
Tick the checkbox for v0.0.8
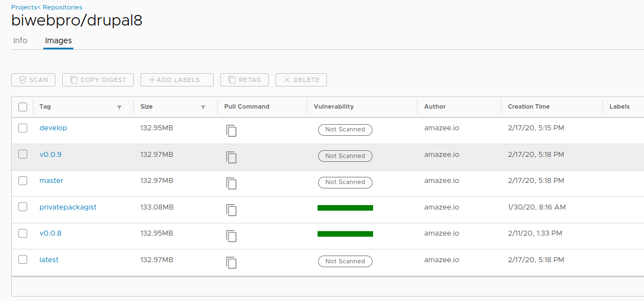[x=23, y=233]
